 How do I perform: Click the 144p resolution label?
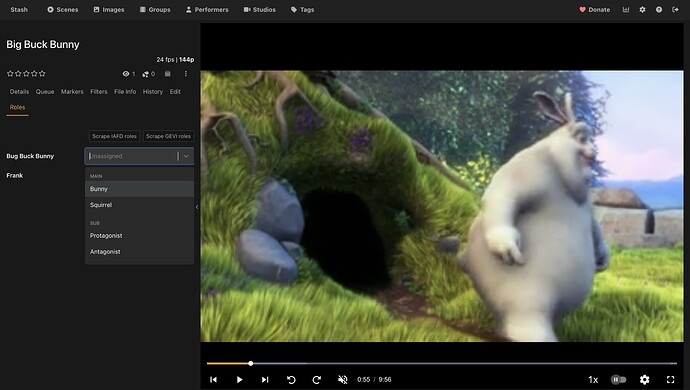[187, 59]
